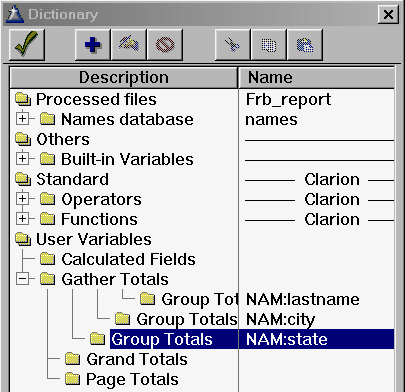Click Clarion text in the Functions row

pyautogui.click(x=332, y=219)
